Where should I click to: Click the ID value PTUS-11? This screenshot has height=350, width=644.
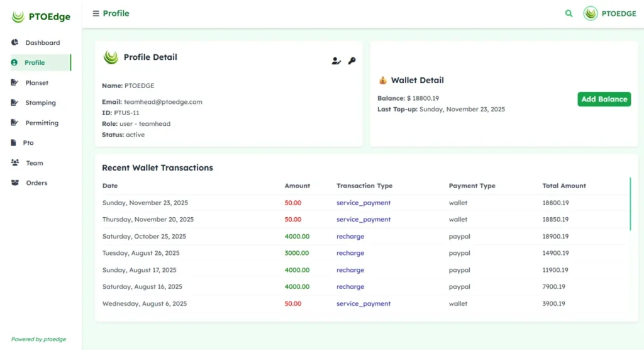click(x=126, y=113)
